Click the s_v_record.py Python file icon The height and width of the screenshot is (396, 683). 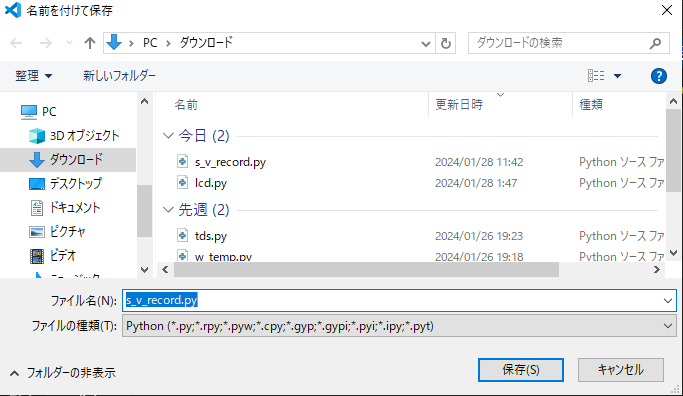(183, 162)
